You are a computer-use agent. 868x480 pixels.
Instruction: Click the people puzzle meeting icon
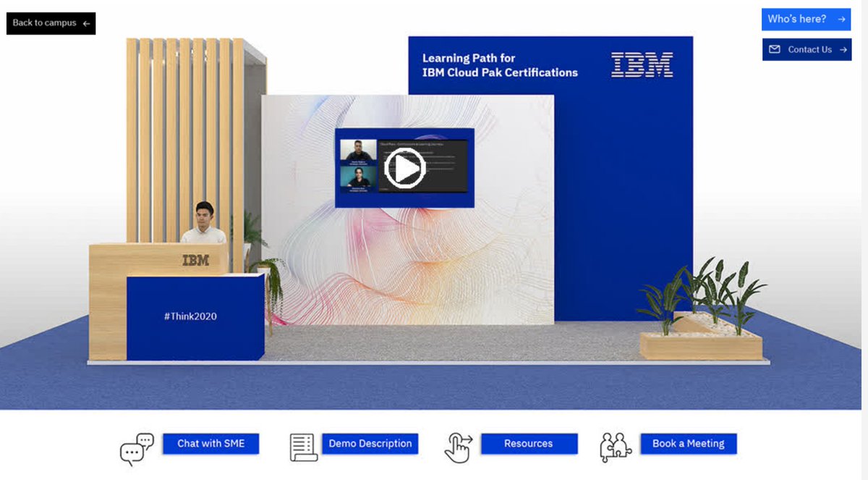pos(616,447)
